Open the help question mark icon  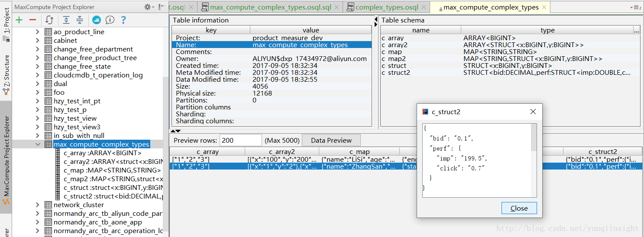(123, 20)
